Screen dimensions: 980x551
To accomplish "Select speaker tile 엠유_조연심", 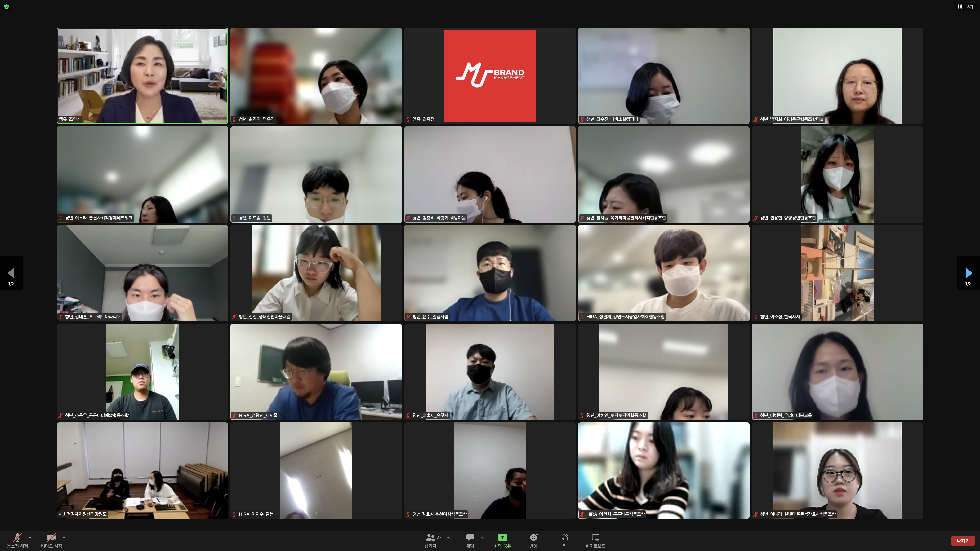I will [x=142, y=75].
